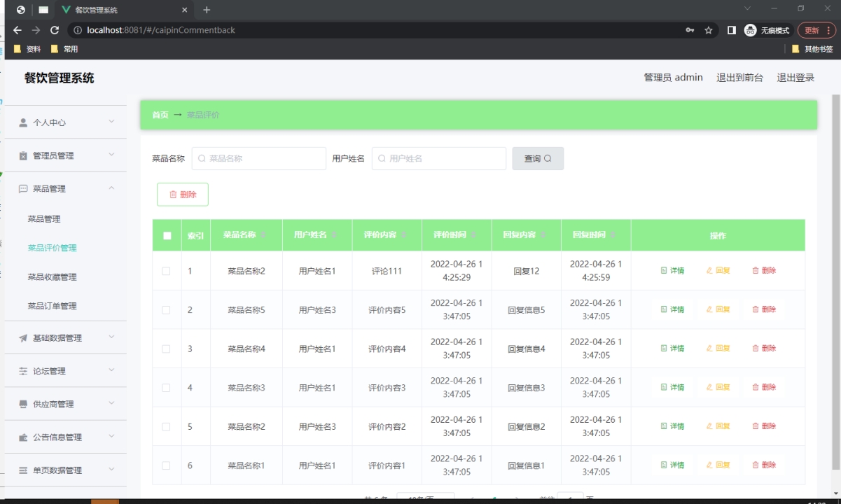Viewport: 841px width, 504px height.
Task: Focus the 菜品名称 search input
Action: click(x=259, y=158)
